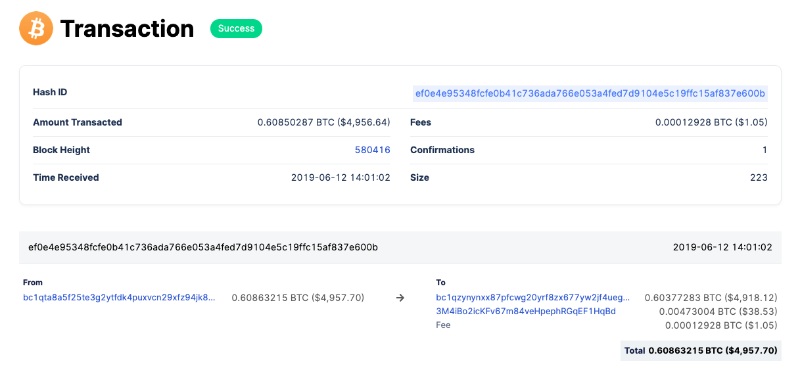Click the arrow between From and To
Screen dimensions: 800x374
pyautogui.click(x=400, y=297)
